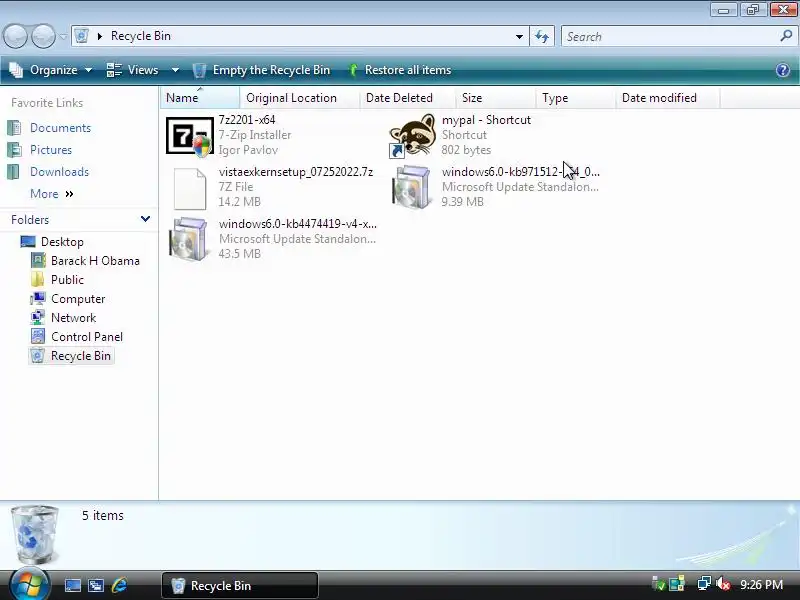
Task: Open the Views menu button
Action: coord(133,70)
